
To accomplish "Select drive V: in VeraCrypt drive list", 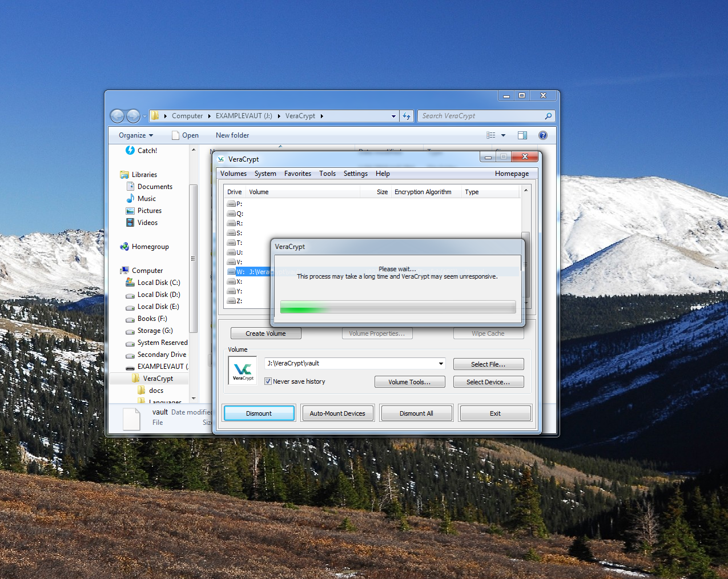I will [235, 262].
